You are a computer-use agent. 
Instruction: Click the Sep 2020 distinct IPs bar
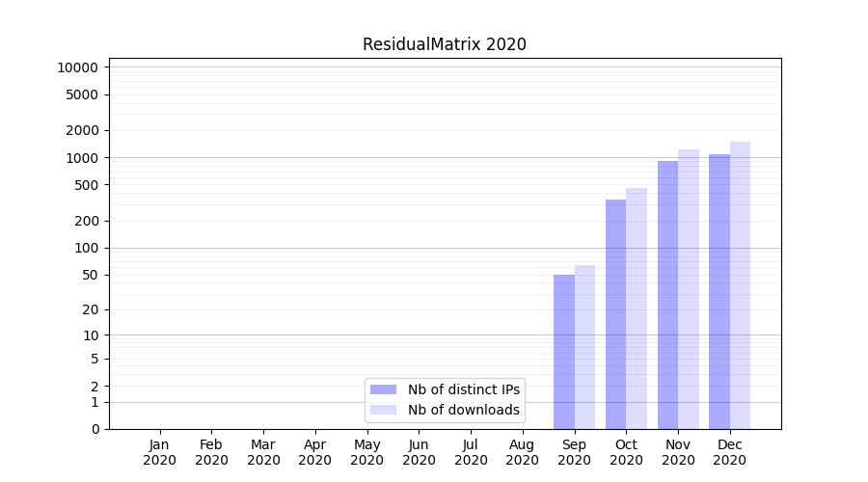click(x=564, y=352)
